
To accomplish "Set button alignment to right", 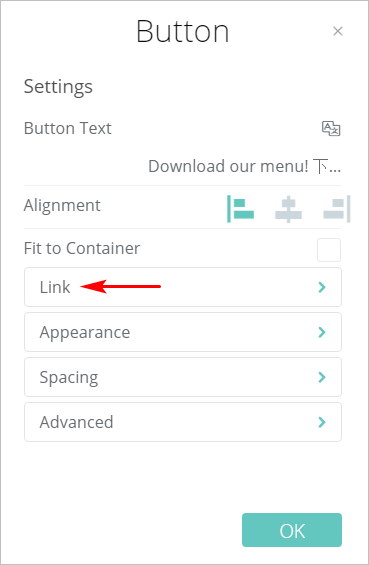I will coord(337,209).
